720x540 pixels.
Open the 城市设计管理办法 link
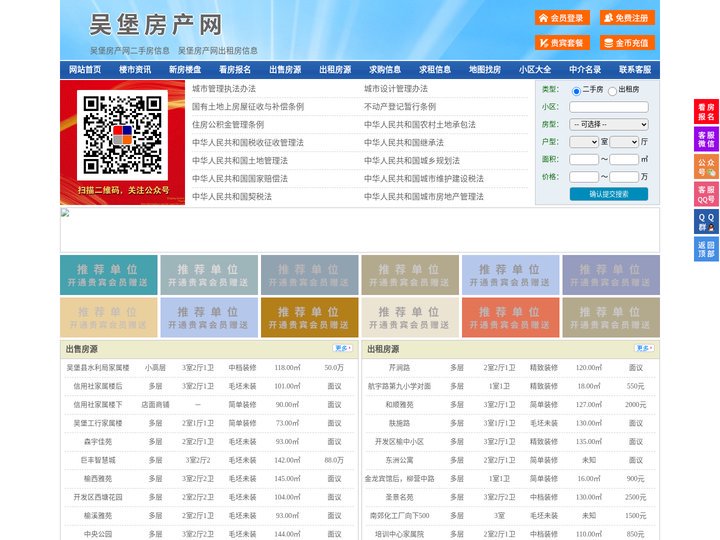[x=396, y=89]
